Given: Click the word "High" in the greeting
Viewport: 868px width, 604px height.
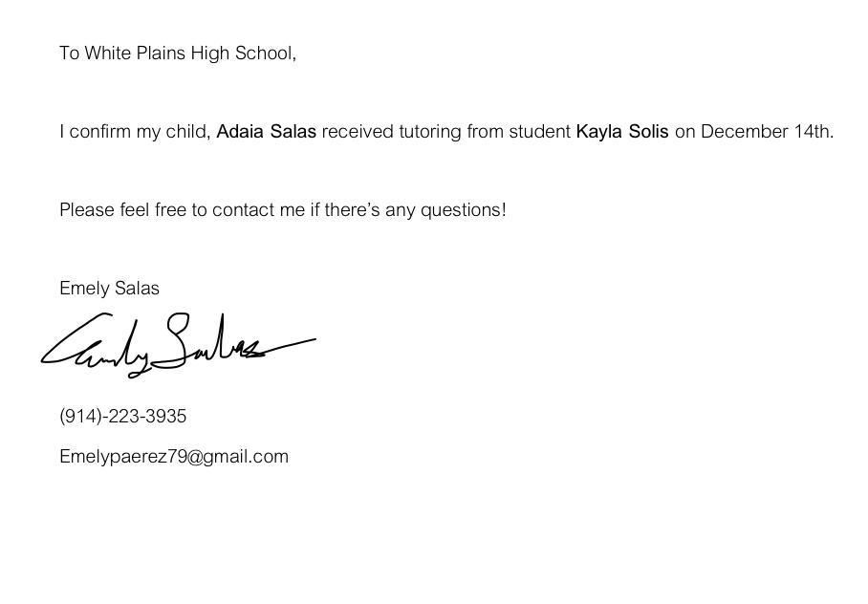Looking at the screenshot, I should [209, 54].
